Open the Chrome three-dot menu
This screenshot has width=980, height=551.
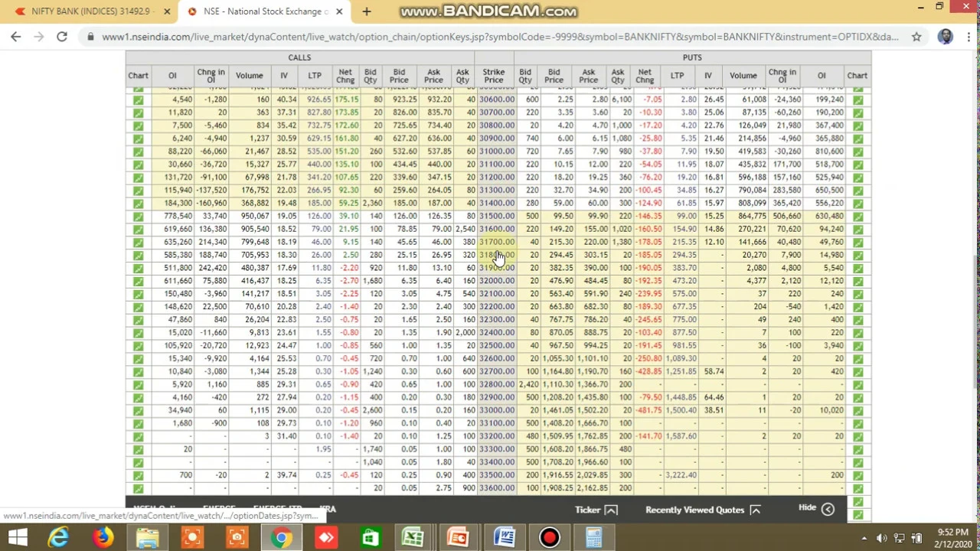[x=967, y=36]
